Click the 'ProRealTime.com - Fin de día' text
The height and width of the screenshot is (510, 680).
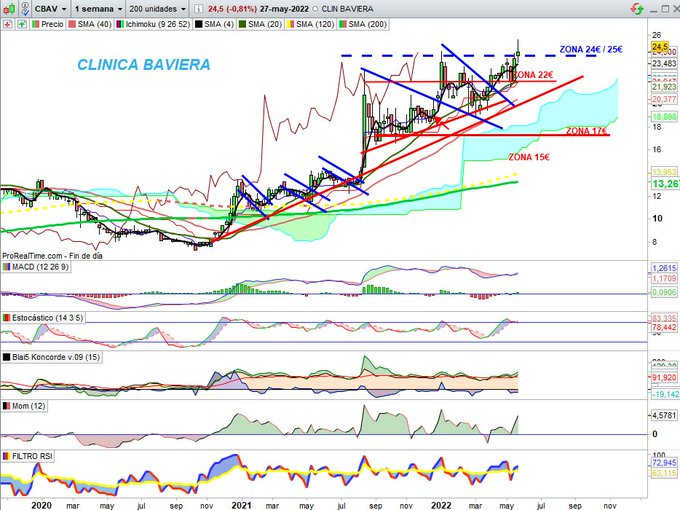pos(52,256)
